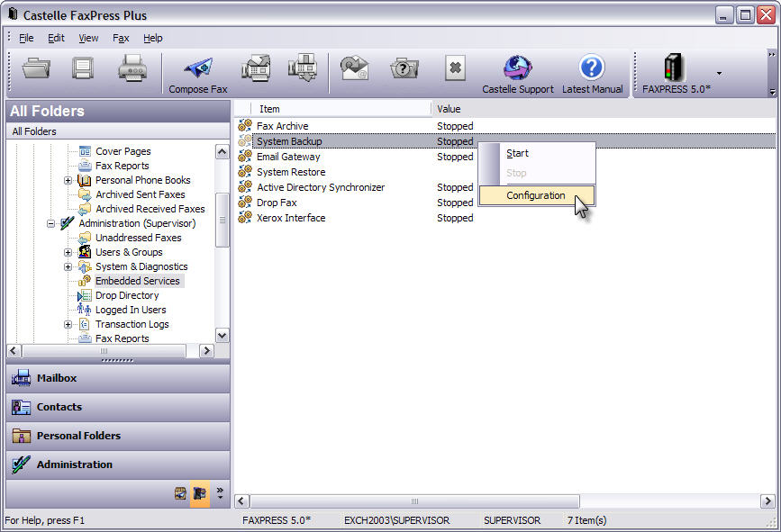The image size is (781, 532).
Task: Open Castelle Support from the toolbar
Action: (x=517, y=68)
